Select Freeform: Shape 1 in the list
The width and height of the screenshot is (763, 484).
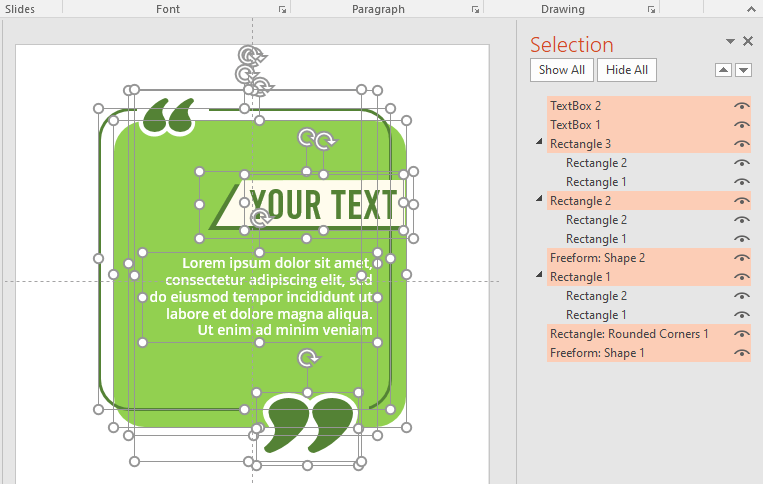pos(597,353)
